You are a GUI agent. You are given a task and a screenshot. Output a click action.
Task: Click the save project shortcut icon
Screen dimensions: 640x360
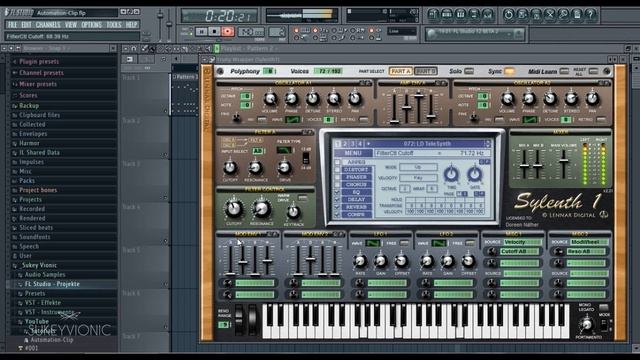522,15
